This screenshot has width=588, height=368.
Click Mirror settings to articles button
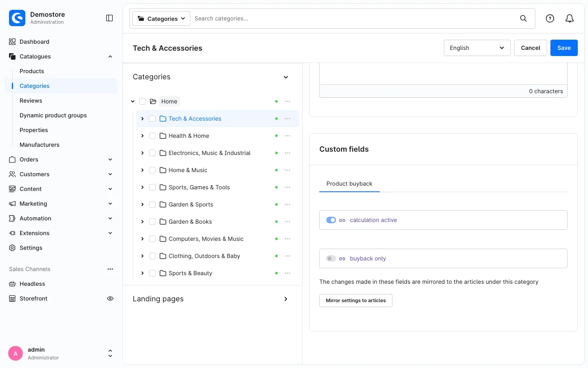[356, 301]
